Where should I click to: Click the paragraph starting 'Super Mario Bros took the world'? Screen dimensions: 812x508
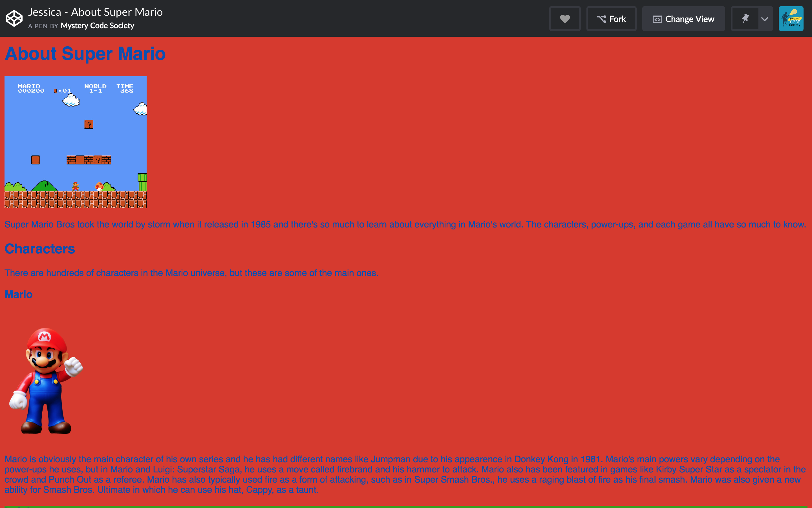coord(405,224)
